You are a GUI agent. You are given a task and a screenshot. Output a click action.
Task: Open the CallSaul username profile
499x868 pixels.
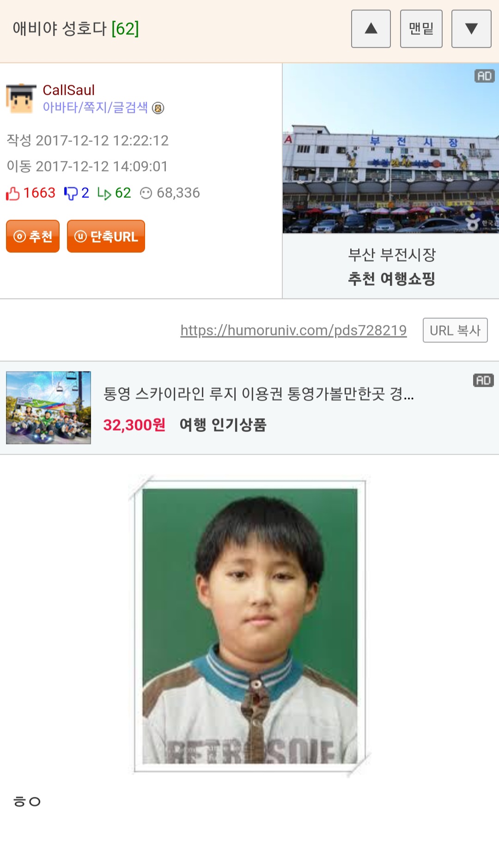point(68,90)
